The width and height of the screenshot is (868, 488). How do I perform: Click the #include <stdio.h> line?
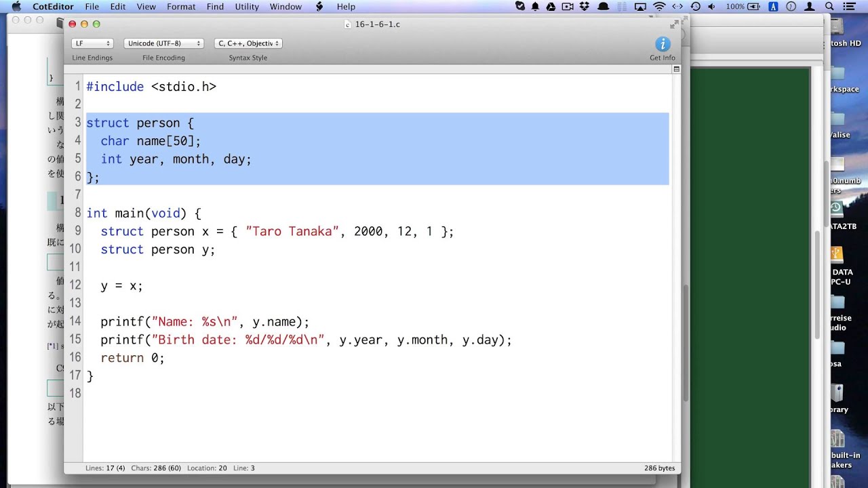(x=151, y=87)
